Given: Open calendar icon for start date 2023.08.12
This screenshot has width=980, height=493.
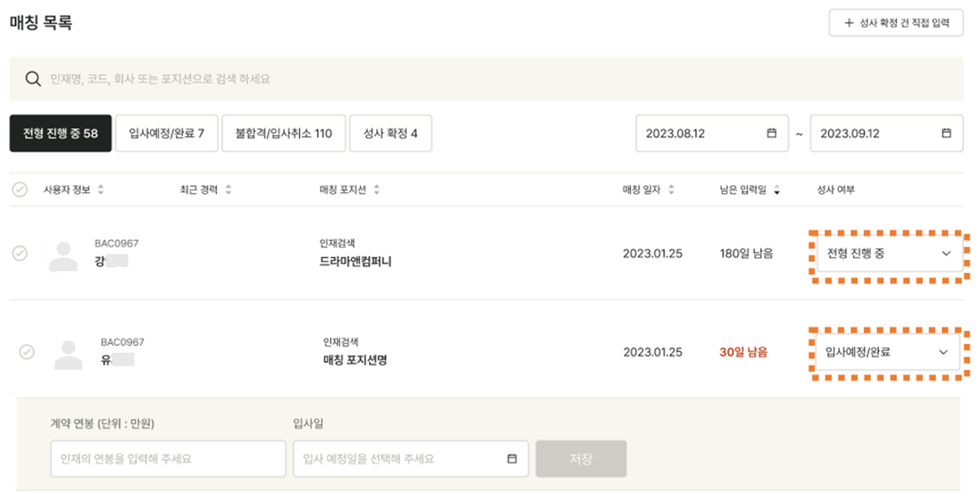Looking at the screenshot, I should 771,133.
